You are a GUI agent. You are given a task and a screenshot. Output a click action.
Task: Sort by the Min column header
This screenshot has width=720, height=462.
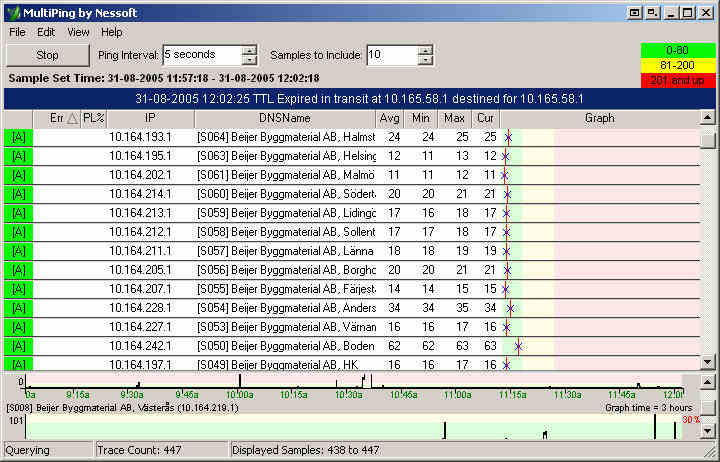point(421,118)
